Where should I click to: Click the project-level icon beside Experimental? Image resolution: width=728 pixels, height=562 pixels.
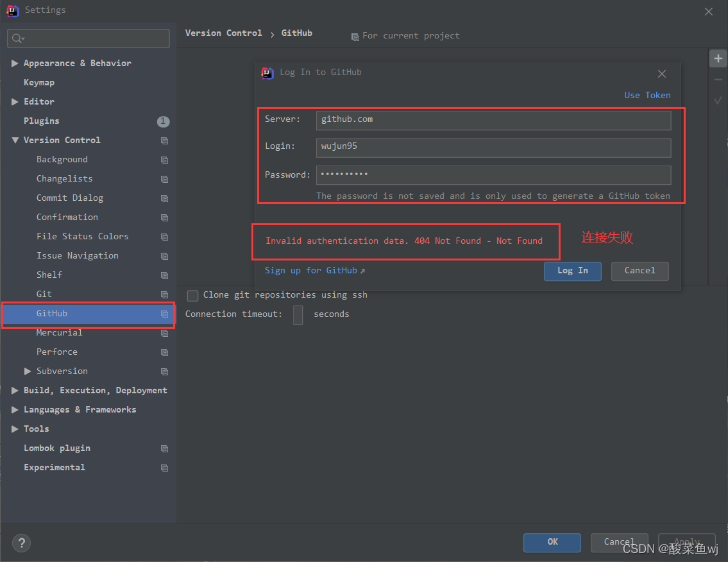[164, 468]
